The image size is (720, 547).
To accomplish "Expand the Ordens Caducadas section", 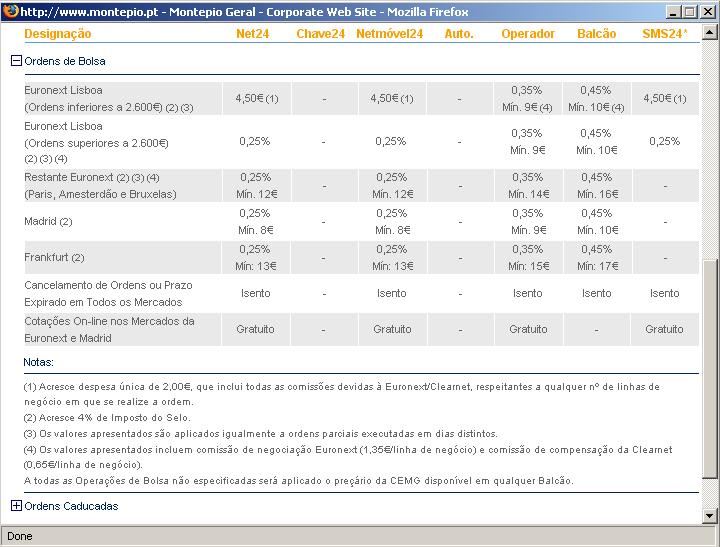I will [x=16, y=506].
